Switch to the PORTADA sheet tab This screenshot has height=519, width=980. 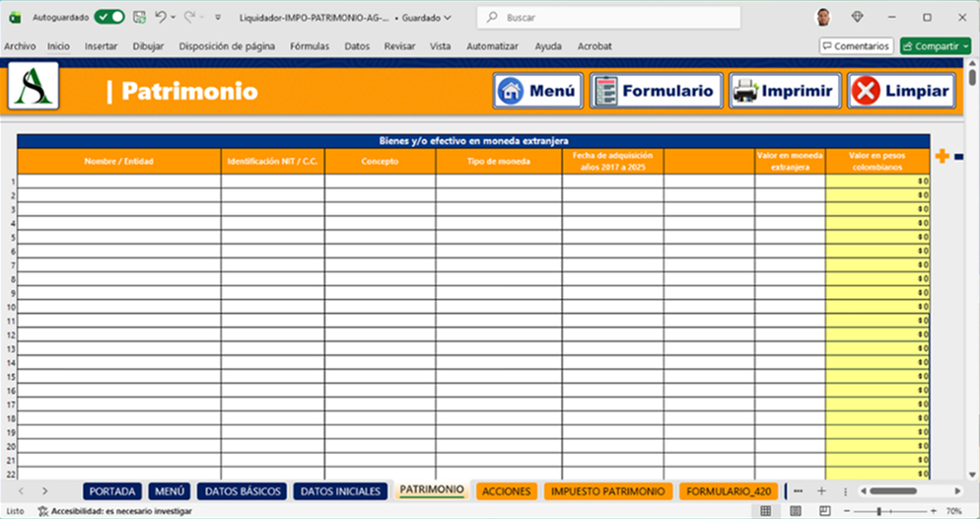pos(111,491)
